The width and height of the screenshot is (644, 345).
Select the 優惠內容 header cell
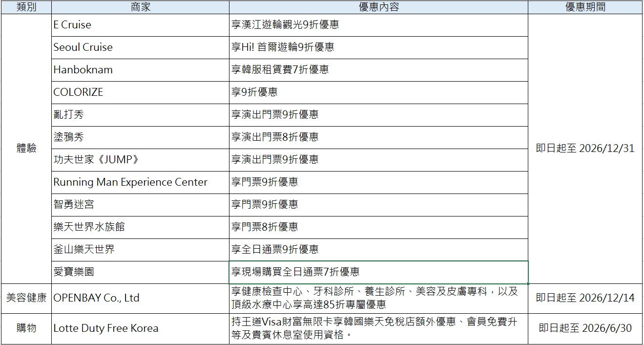378,7
